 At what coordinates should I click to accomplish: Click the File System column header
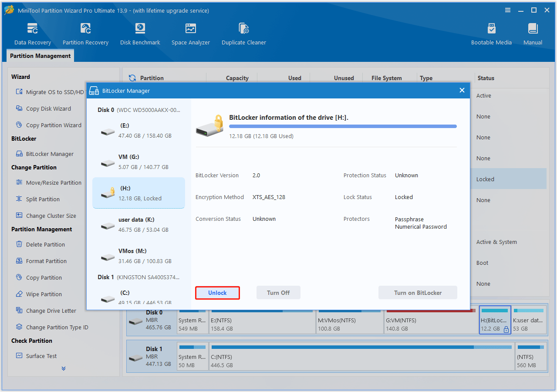[x=386, y=78]
